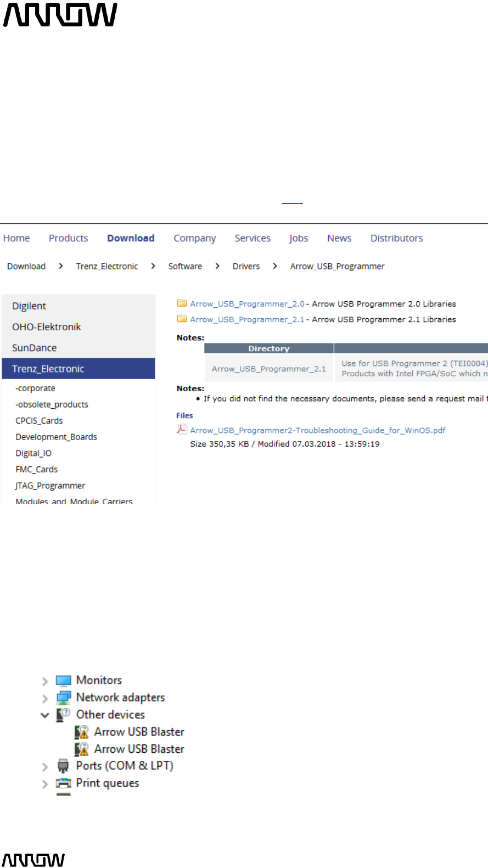Click the Download breadcrumb
Screen dimensions: 488x868
(26, 266)
